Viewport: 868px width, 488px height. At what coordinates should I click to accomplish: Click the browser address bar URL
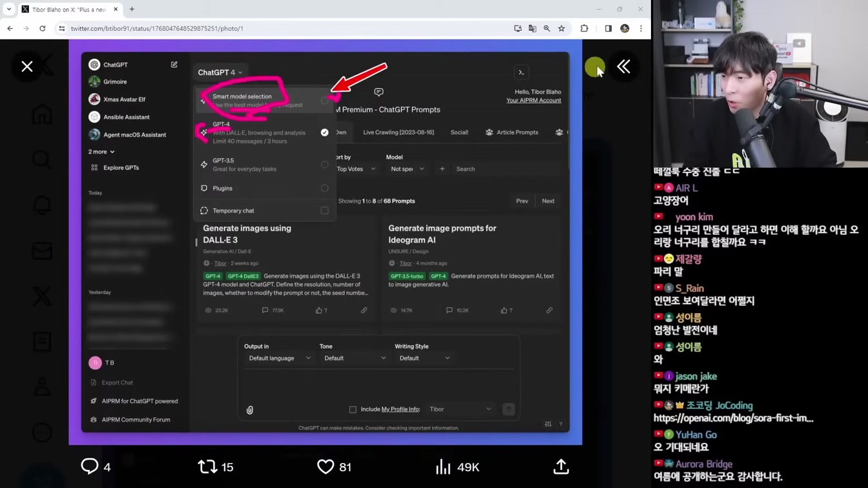tap(157, 28)
